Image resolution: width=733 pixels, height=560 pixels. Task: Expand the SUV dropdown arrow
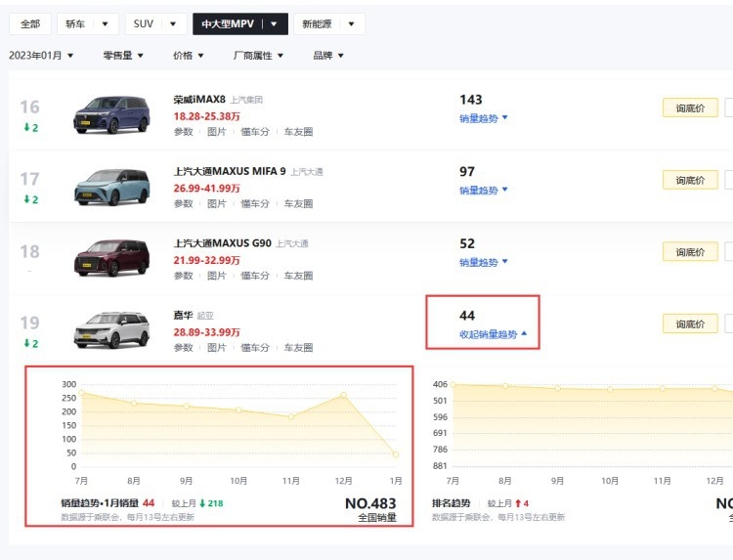pos(172,23)
